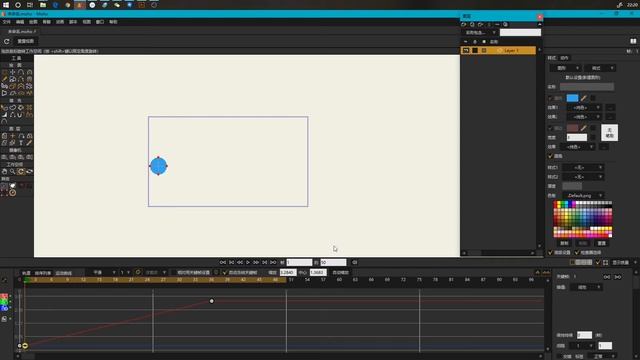Open the Scripts (脚本) menu
Screen dimensions: 640x360
73,22
